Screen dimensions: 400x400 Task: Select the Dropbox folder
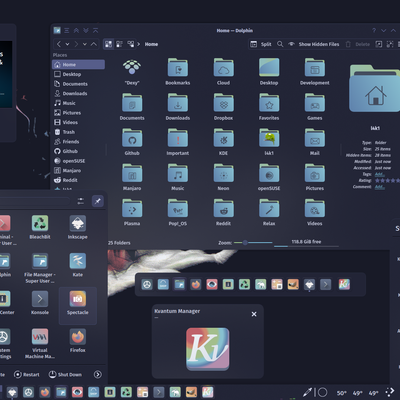(223, 107)
